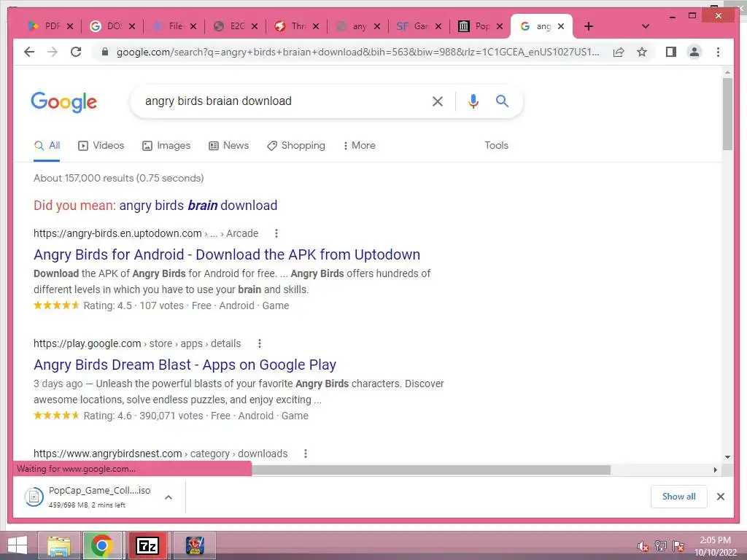Image resolution: width=747 pixels, height=560 pixels.
Task: Select the Shopping search filter
Action: click(296, 146)
